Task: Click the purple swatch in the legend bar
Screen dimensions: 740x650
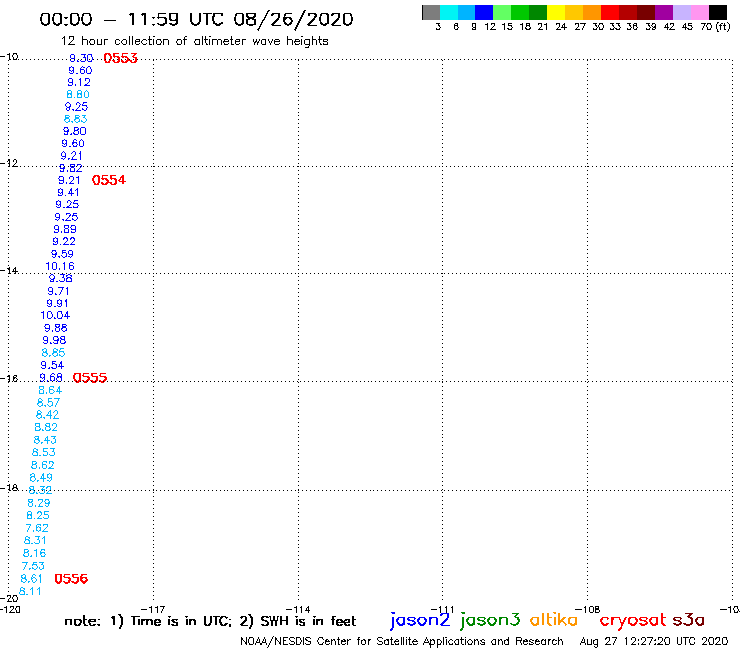Action: coord(664,12)
